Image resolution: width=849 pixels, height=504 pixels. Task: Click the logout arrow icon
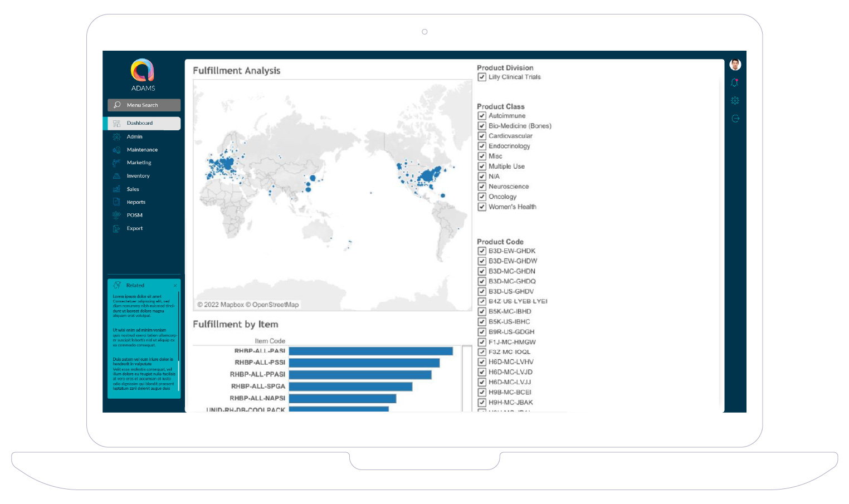tap(735, 119)
